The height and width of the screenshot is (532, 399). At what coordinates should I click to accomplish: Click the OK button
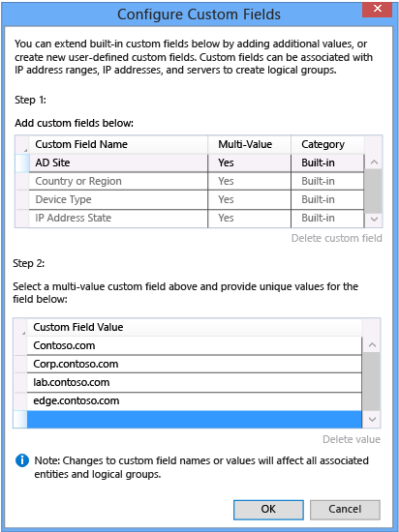pyautogui.click(x=268, y=509)
